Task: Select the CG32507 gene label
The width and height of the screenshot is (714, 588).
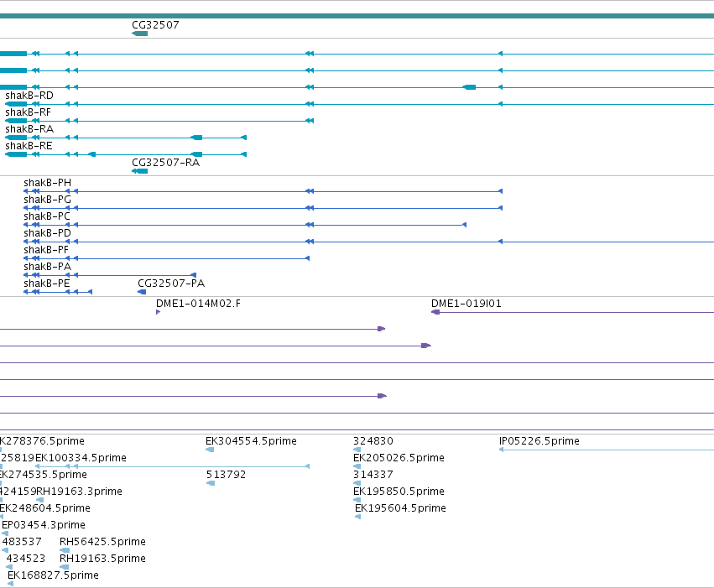Action: (155, 25)
